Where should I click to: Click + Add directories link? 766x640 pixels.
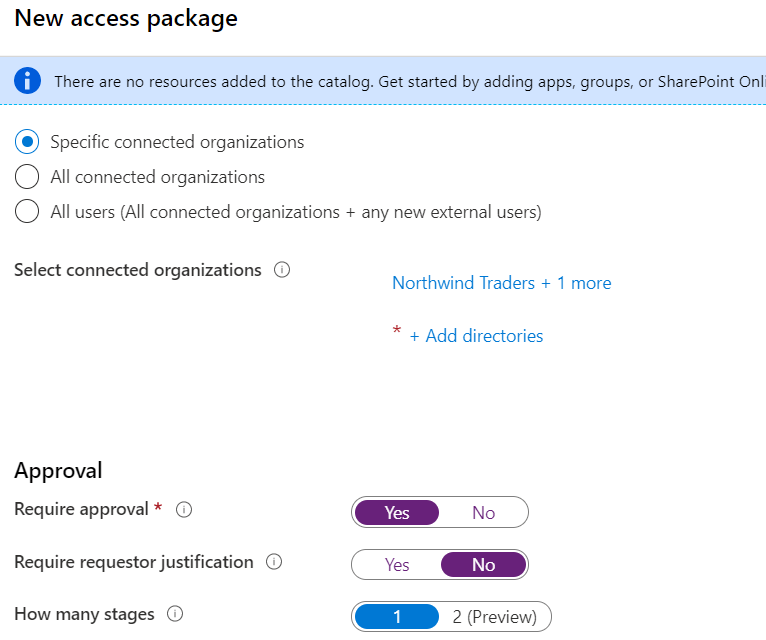point(476,336)
